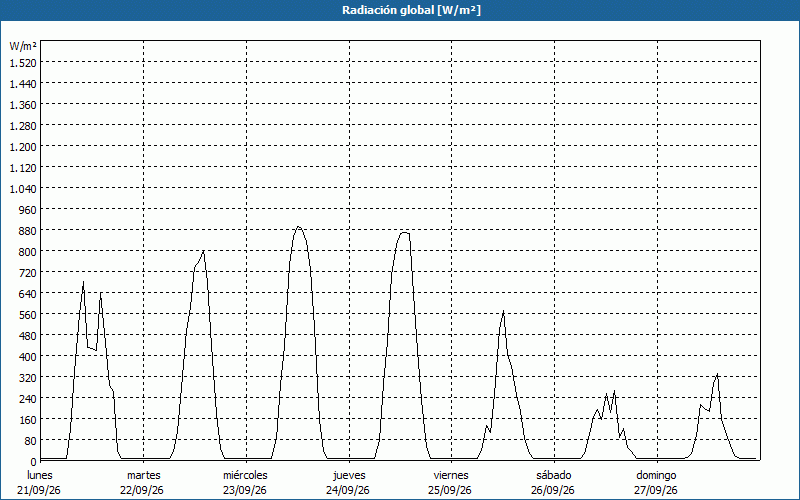This screenshot has width=800, height=500.
Task: Click the 480 y-axis value
Action: click(x=28, y=335)
